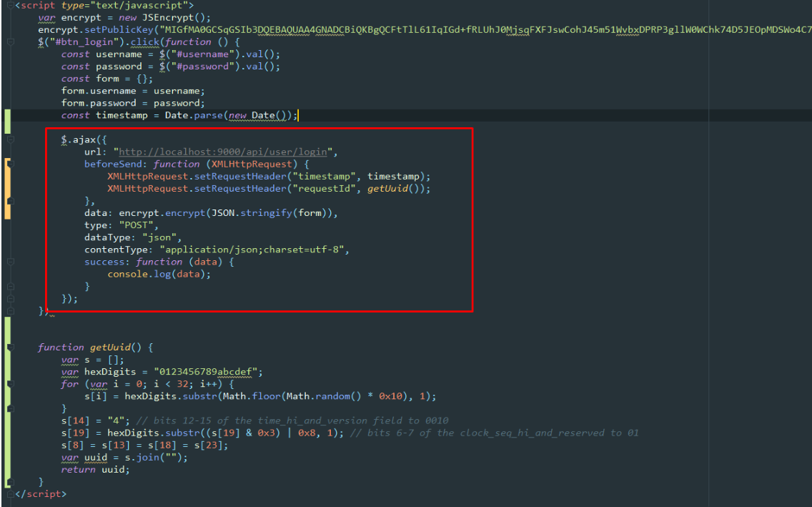This screenshot has width=812, height=507.
Task: Click 'encrypt.encrypt' in the data property
Action: point(162,213)
